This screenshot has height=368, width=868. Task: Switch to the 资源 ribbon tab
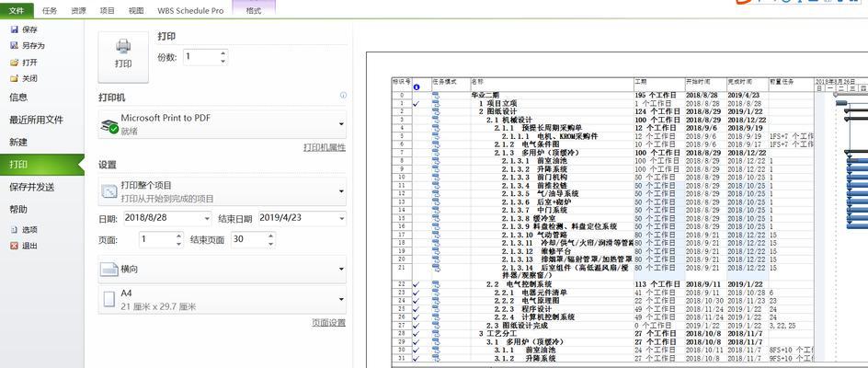(78, 10)
